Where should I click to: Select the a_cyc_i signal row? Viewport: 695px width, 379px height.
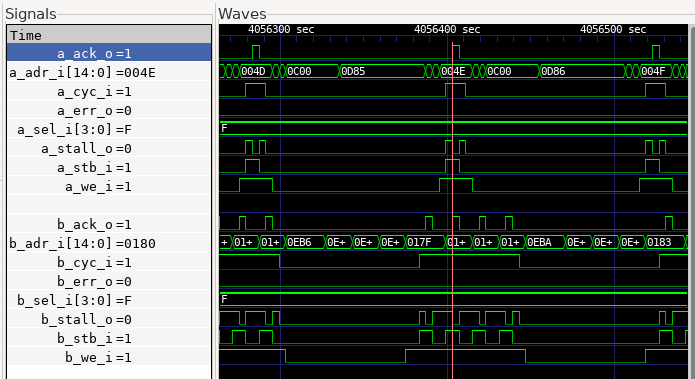[109, 91]
